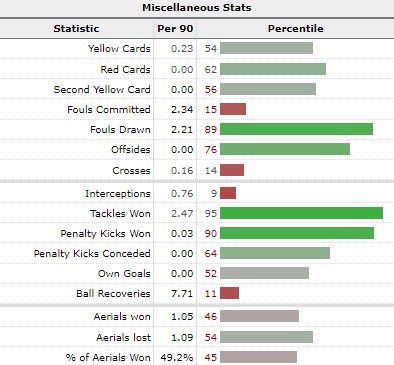Click the Aerials won percentile bar
The width and height of the screenshot is (394, 365).
(259, 316)
